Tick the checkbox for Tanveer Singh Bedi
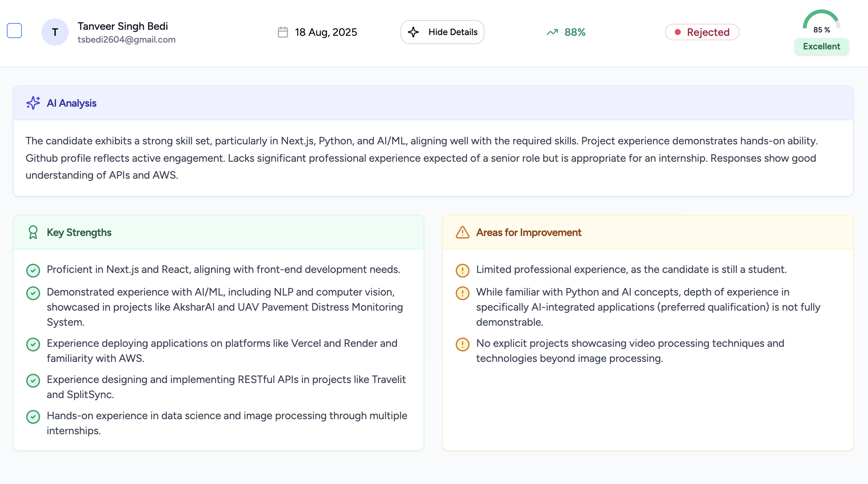This screenshot has width=868, height=484. [14, 31]
